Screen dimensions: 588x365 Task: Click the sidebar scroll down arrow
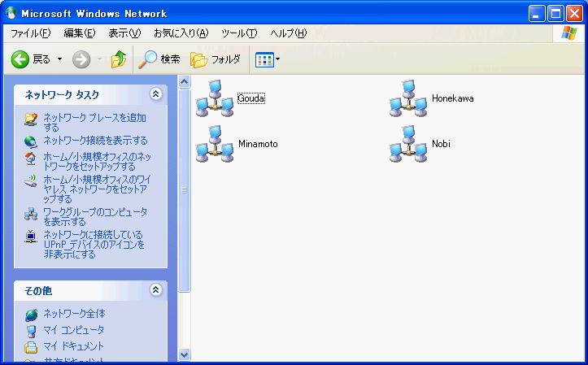[183, 354]
